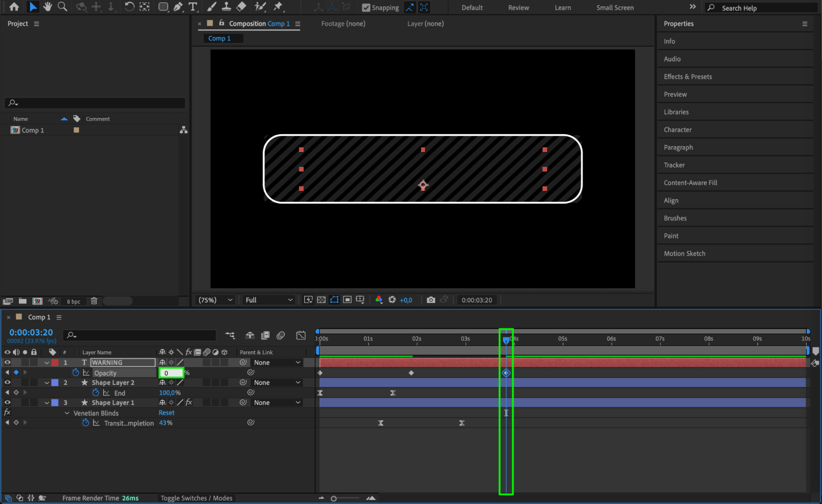Image resolution: width=822 pixels, height=504 pixels.
Task: Toggle Opacity stopwatch on WARNING layer
Action: coord(76,372)
